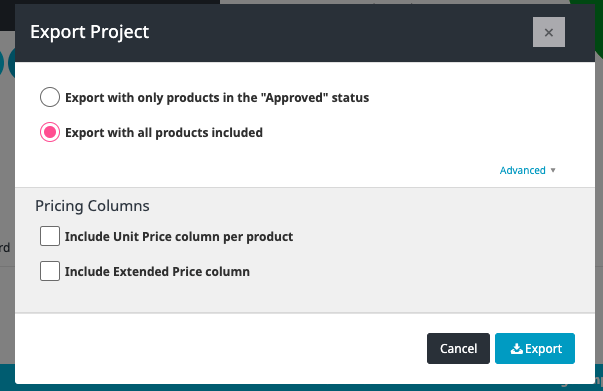The image size is (603, 391).
Task: Click the "Export with all products included" label
Action: click(164, 133)
